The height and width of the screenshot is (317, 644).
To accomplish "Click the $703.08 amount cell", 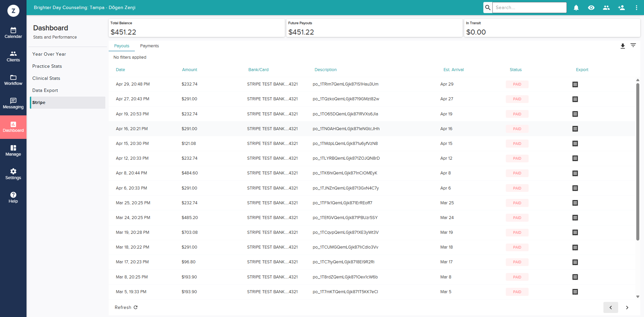I will click(190, 232).
